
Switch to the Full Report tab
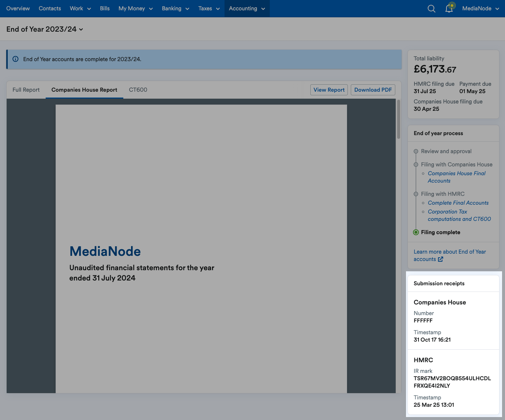[x=26, y=90]
